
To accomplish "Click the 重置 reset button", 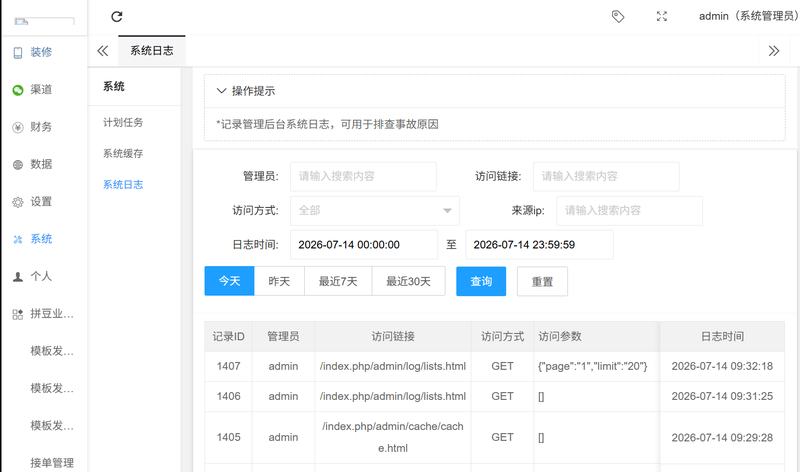I will [x=542, y=281].
